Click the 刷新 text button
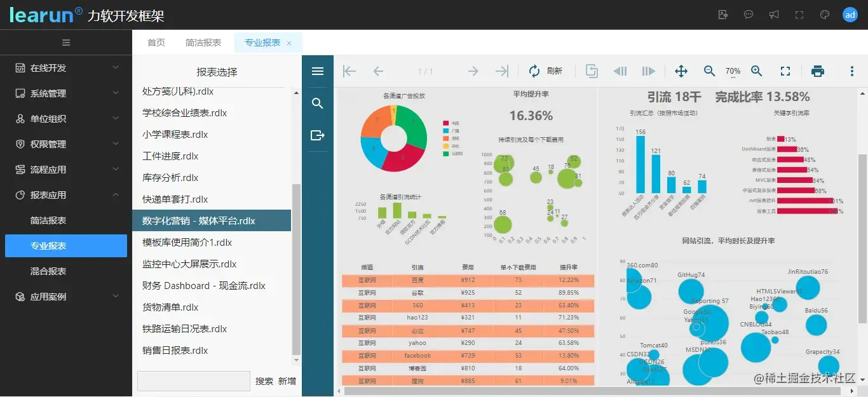The width and height of the screenshot is (868, 397). pos(554,71)
